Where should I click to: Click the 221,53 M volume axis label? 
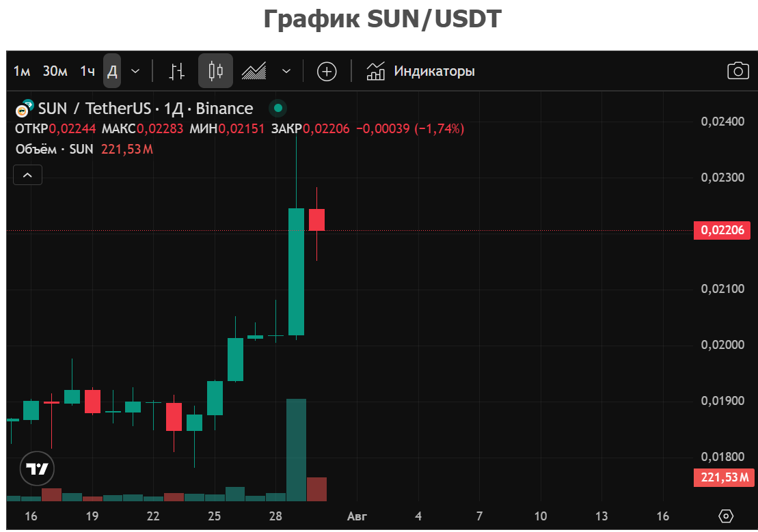[x=722, y=477]
